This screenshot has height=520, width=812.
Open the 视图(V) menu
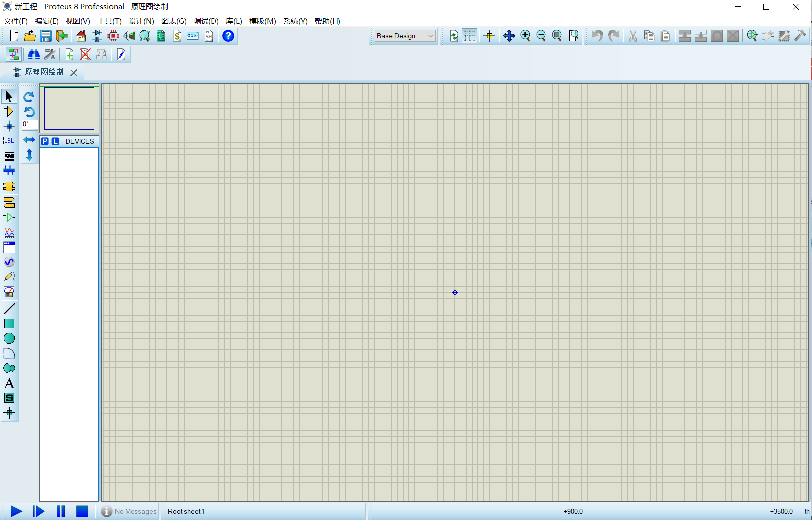click(78, 21)
